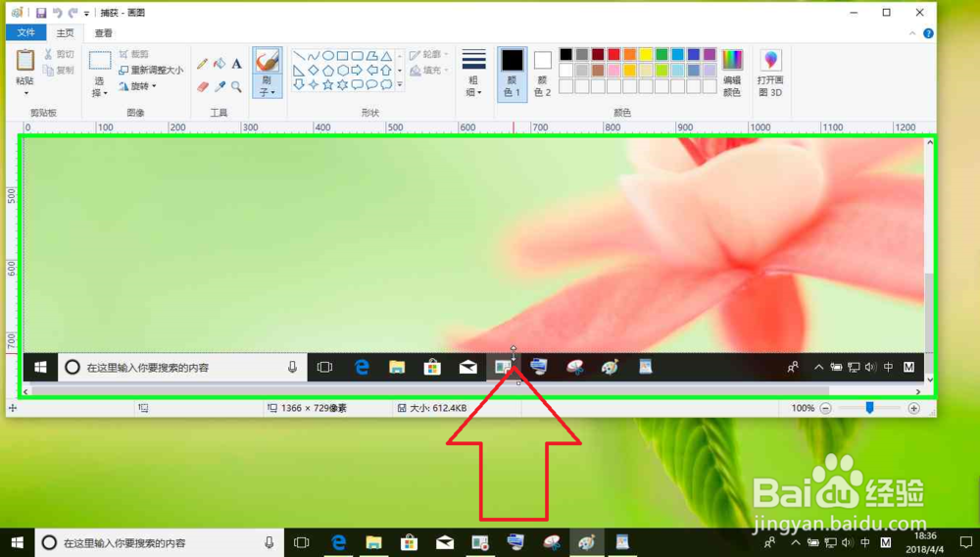Select the Pencil tool
The width and height of the screenshot is (980, 557).
click(202, 64)
